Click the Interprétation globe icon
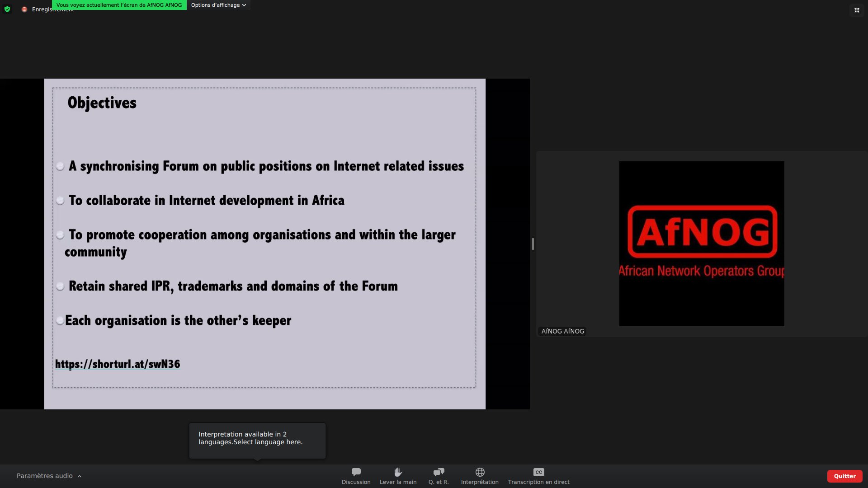The image size is (868, 488). 480,472
